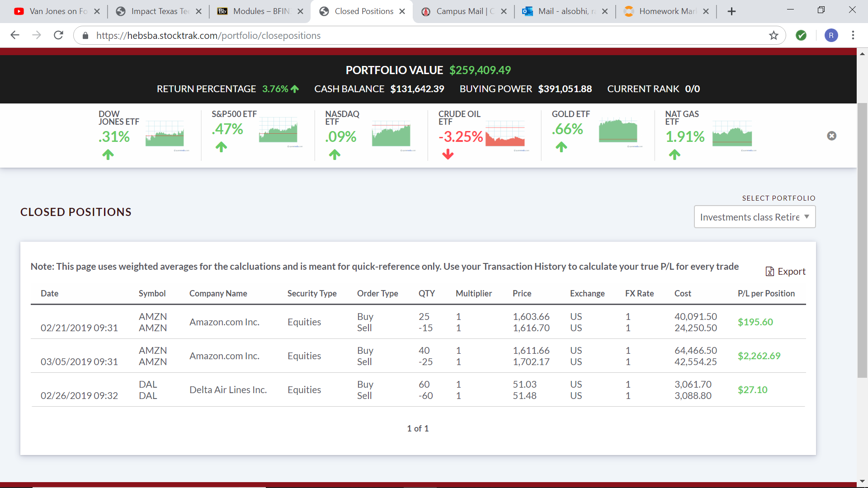Click the Nat Gas ETF 1.91% value
The width and height of the screenshot is (868, 488).
pos(685,136)
